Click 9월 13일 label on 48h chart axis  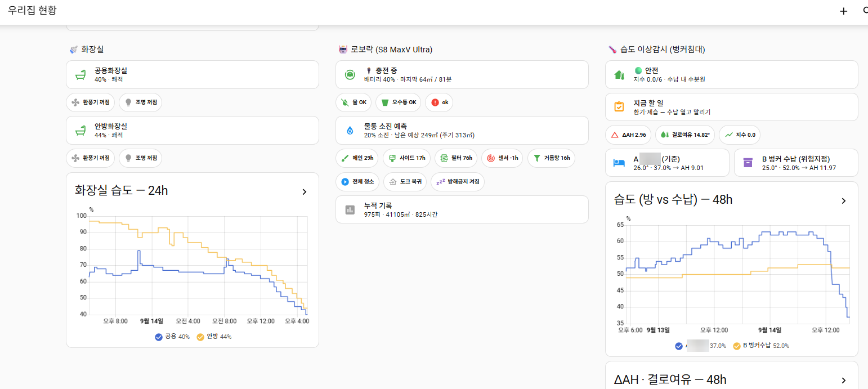click(658, 330)
